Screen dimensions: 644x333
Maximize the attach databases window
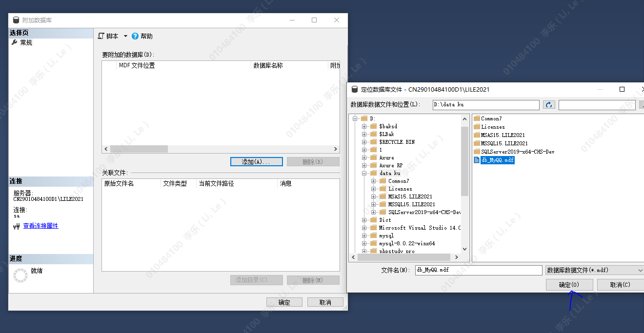314,20
